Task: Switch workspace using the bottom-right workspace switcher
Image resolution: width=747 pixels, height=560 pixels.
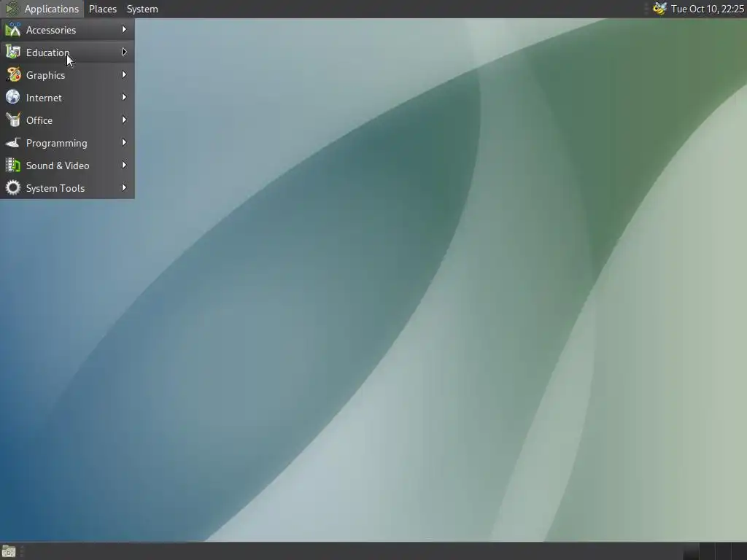Action: 714,551
